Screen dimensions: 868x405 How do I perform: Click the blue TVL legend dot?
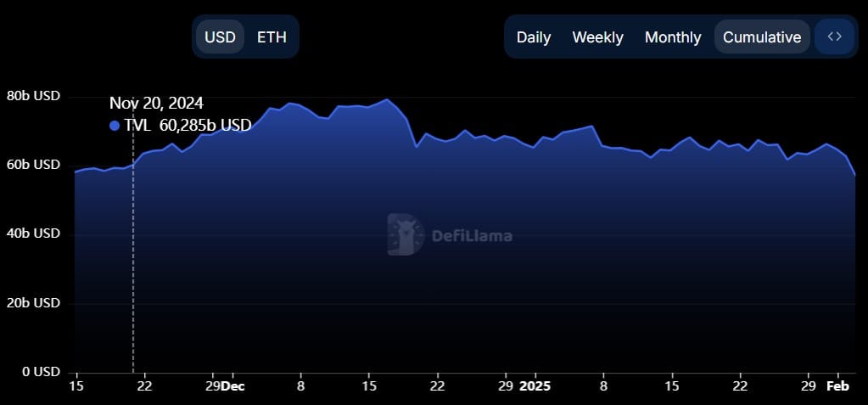click(x=115, y=126)
